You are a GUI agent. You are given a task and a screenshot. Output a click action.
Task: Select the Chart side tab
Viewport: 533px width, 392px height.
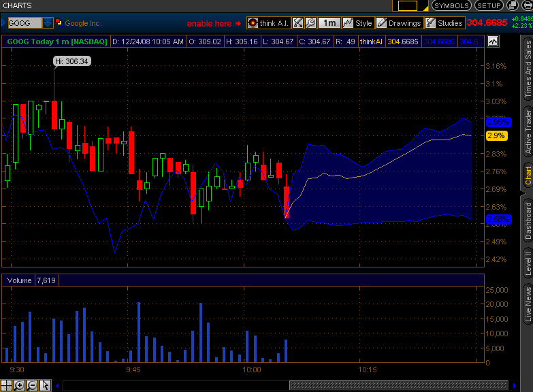(x=528, y=176)
